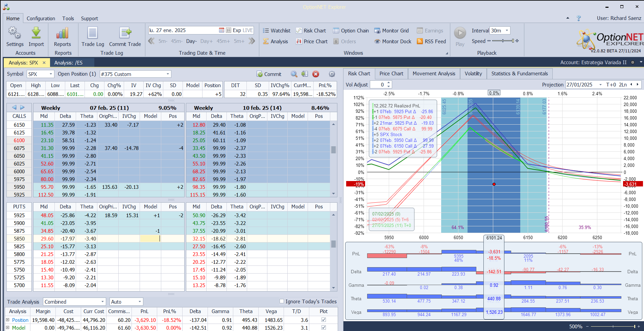Expand the Symbol SPX dropdown
Image resolution: width=644 pixels, height=331 pixels.
tap(51, 74)
